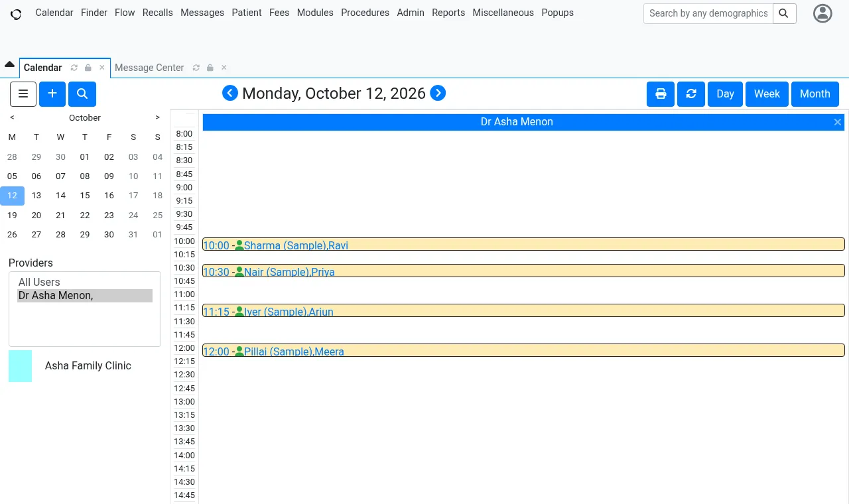Click the October month label

click(x=85, y=117)
